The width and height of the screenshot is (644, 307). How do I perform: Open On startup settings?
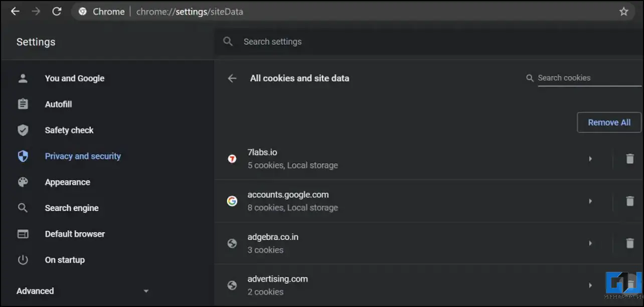[65, 260]
